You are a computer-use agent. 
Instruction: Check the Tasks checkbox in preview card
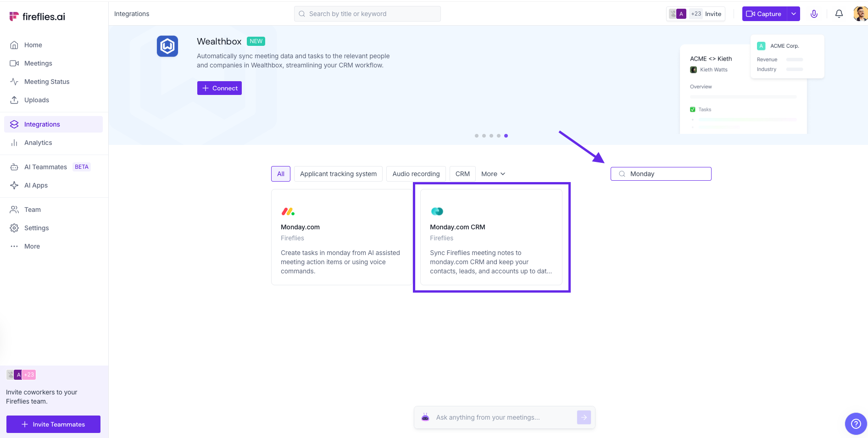click(693, 110)
